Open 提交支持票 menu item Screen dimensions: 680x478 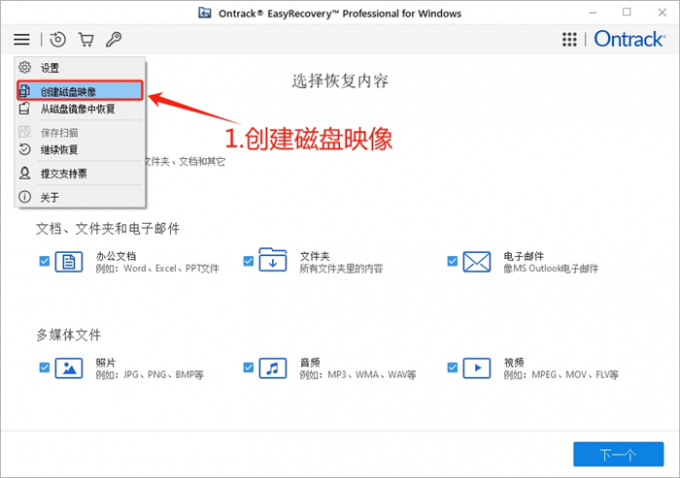tap(80, 174)
